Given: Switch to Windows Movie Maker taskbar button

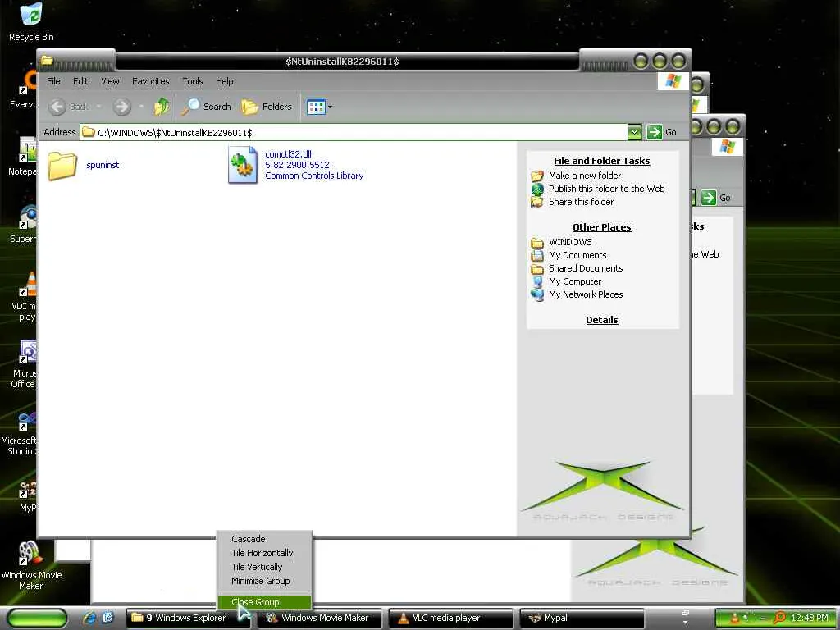Looking at the screenshot, I should pyautogui.click(x=319, y=619).
